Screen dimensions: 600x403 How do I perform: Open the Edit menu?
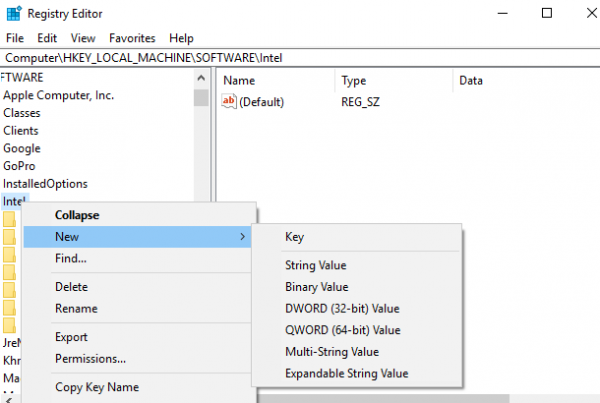click(x=46, y=38)
